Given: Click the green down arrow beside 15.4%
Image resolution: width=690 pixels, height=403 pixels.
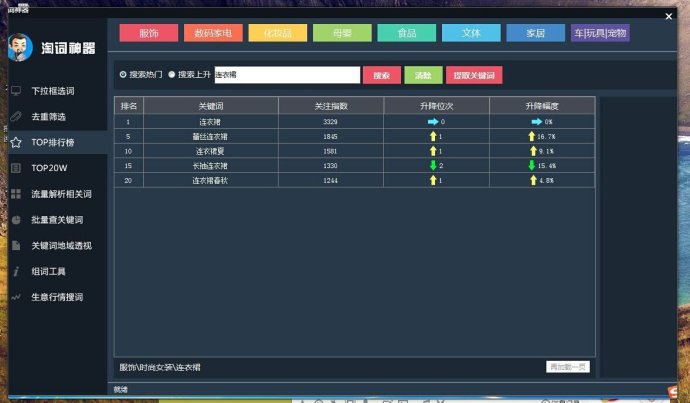Looking at the screenshot, I should [x=532, y=165].
